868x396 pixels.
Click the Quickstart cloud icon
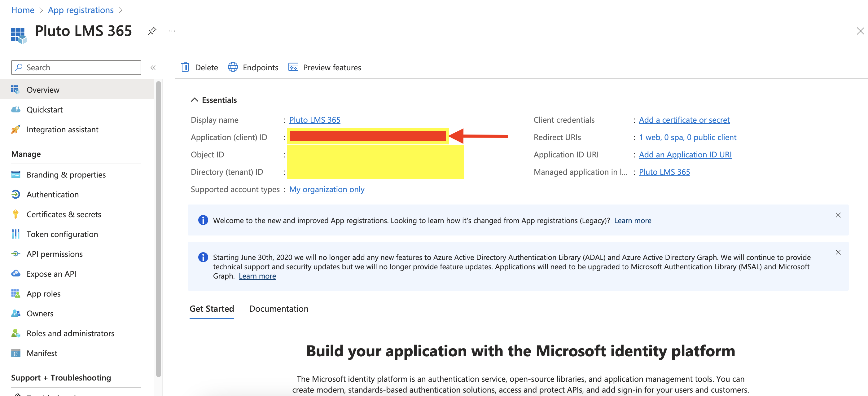coord(15,109)
